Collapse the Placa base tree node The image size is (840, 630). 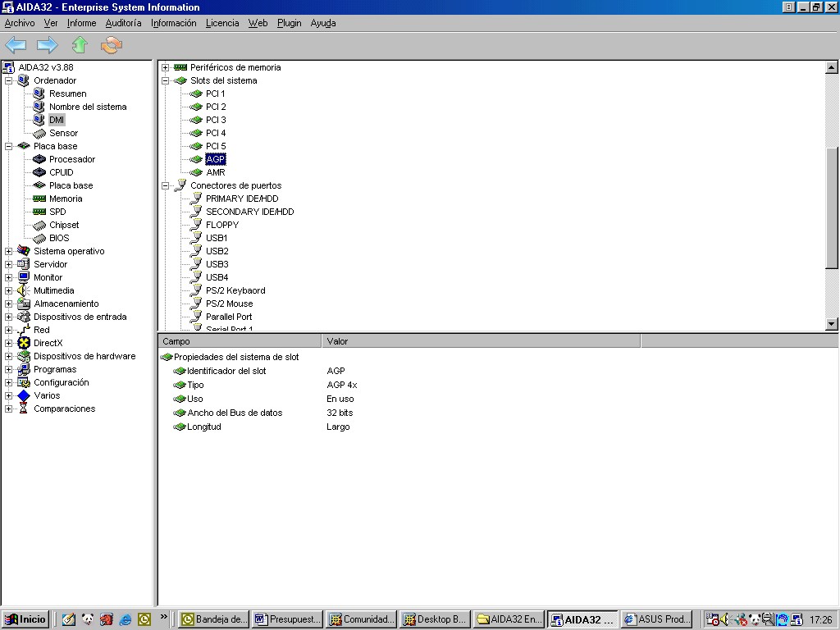[8, 146]
